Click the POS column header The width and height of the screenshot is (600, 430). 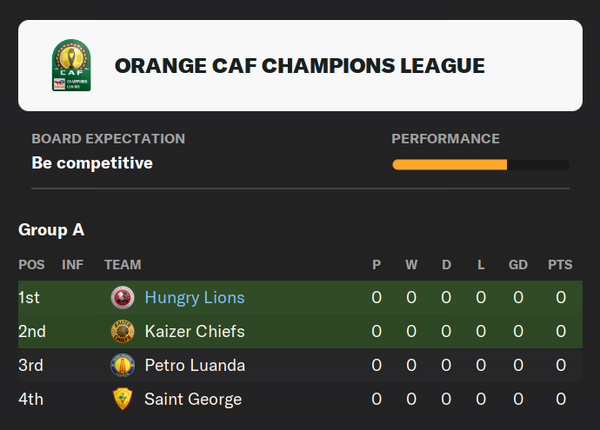click(x=31, y=265)
